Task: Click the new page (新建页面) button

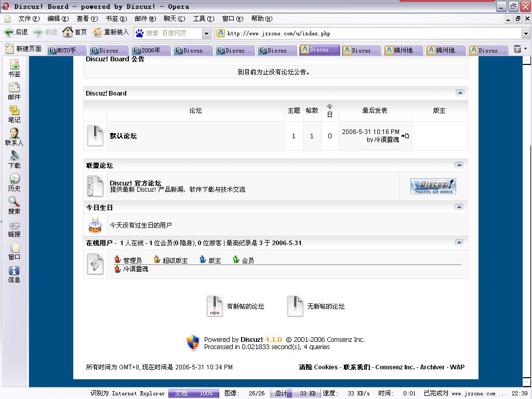Action: [24, 49]
